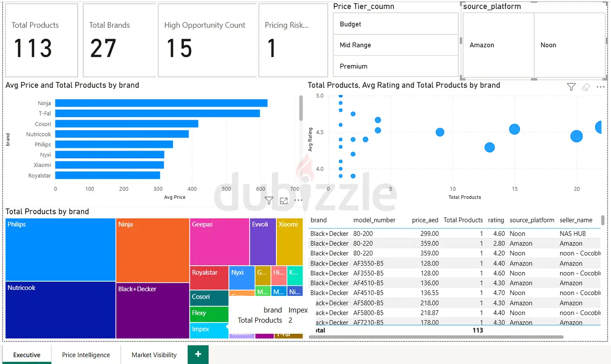Click the eraser clear-selections icon
The image size is (611, 364).
586,87
